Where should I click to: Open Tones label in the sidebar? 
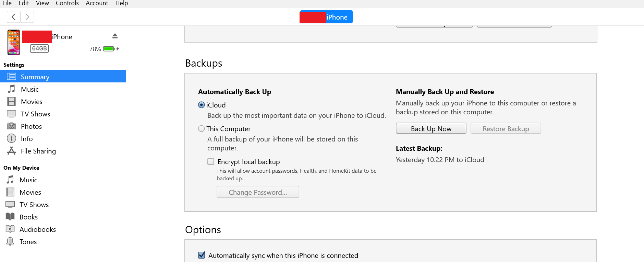coord(28,242)
